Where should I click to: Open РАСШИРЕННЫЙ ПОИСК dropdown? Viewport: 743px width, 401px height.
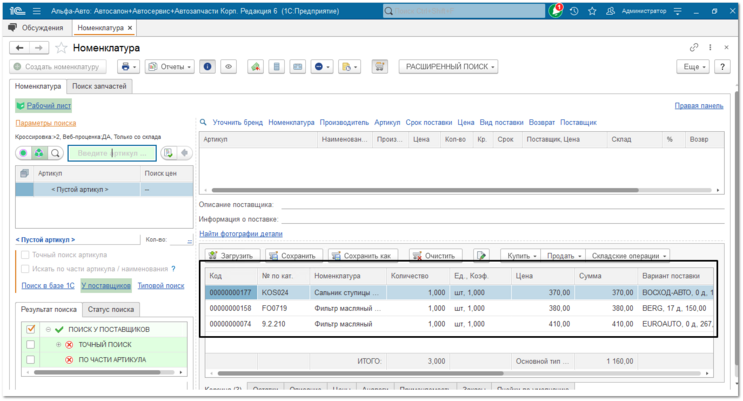(450, 67)
